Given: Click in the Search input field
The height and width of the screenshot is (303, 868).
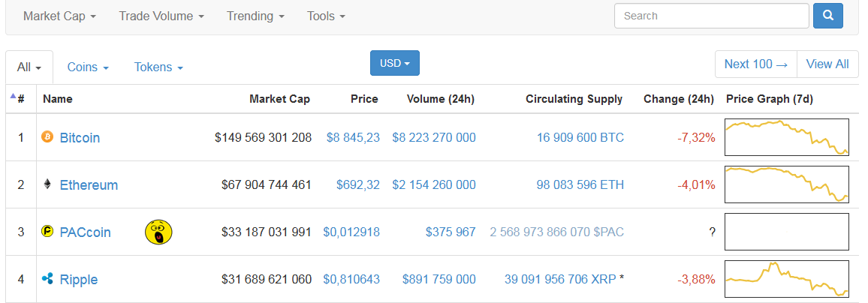Looking at the screenshot, I should (711, 16).
